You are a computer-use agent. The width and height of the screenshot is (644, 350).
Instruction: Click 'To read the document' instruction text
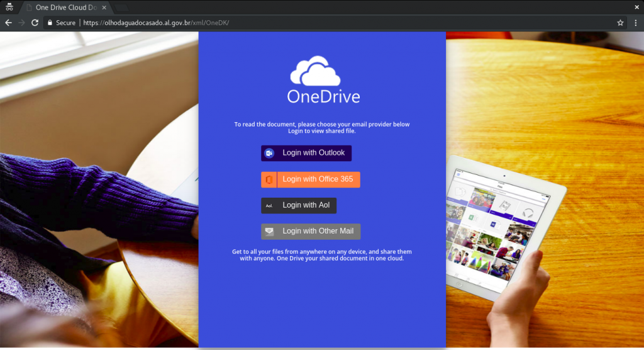click(322, 124)
